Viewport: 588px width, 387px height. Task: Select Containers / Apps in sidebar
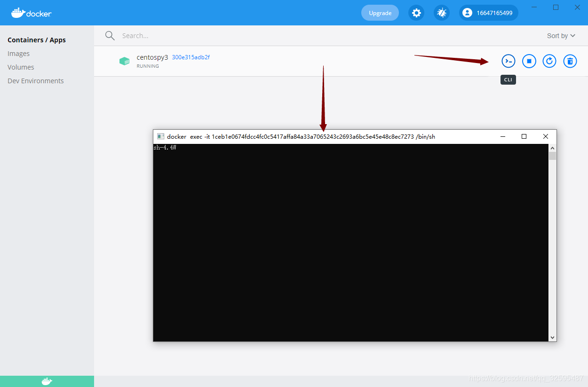(x=37, y=40)
